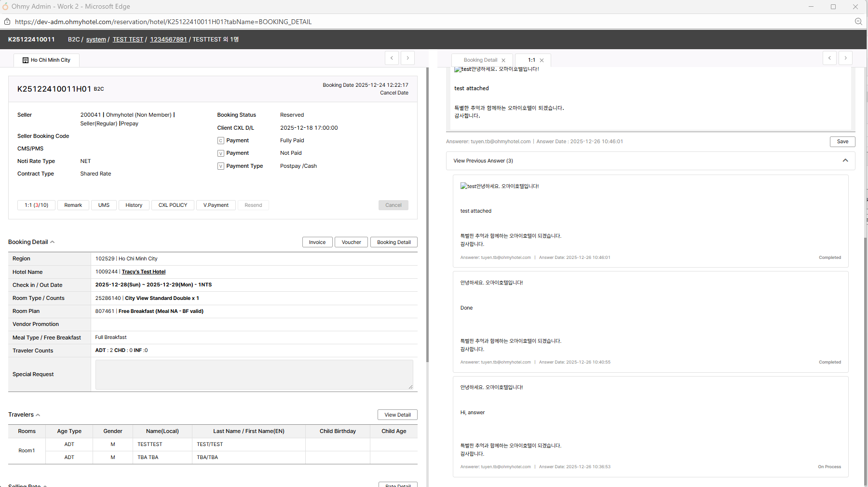
Task: Open Tracy's Test Hotel link
Action: (x=143, y=272)
